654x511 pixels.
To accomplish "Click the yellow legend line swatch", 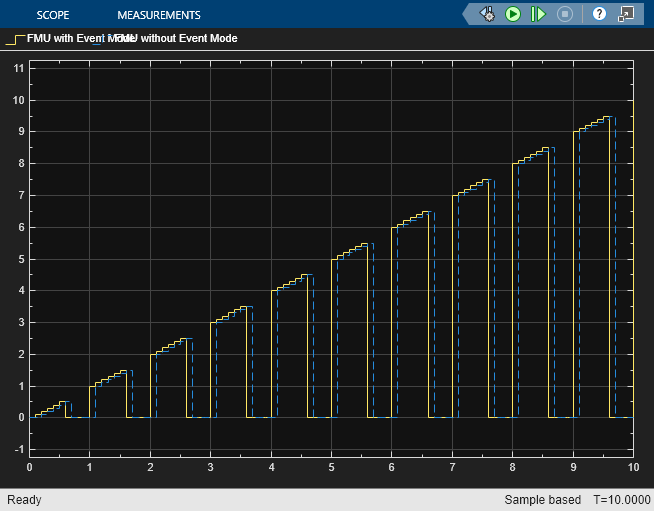I will click(14, 40).
